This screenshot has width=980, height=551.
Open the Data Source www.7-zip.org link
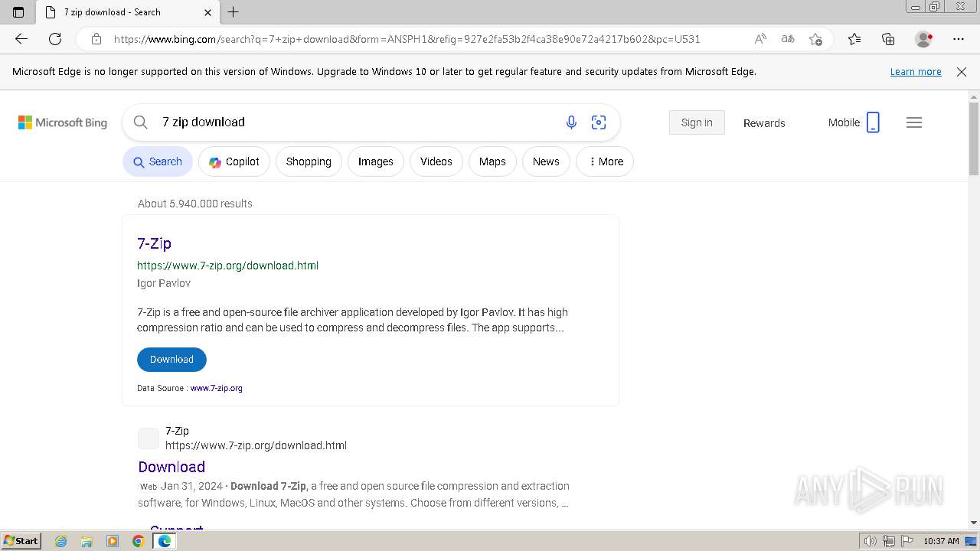(x=216, y=388)
